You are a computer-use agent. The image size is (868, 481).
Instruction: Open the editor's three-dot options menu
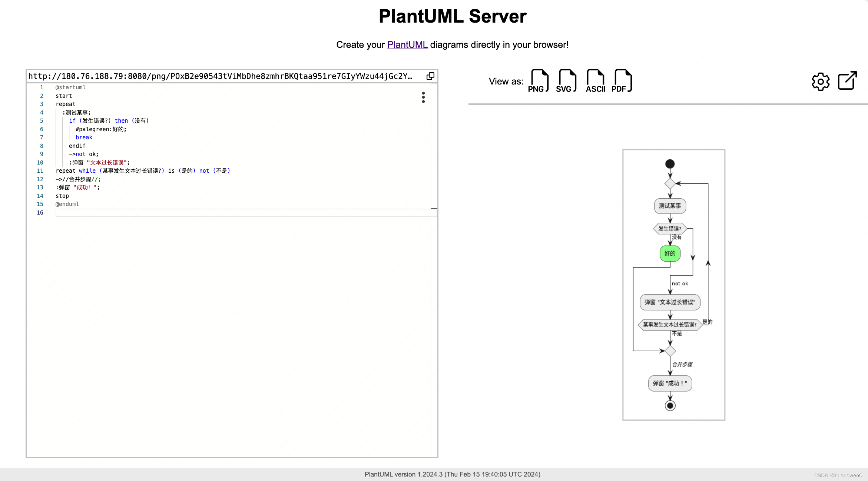click(423, 97)
